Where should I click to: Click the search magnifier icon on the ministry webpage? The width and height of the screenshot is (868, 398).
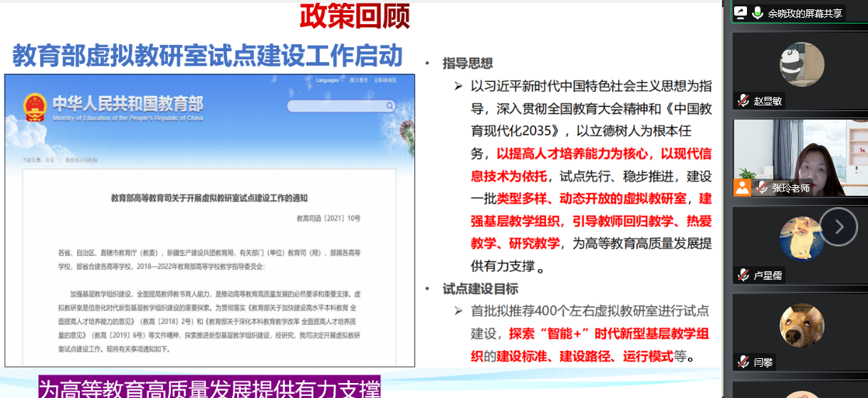point(389,106)
